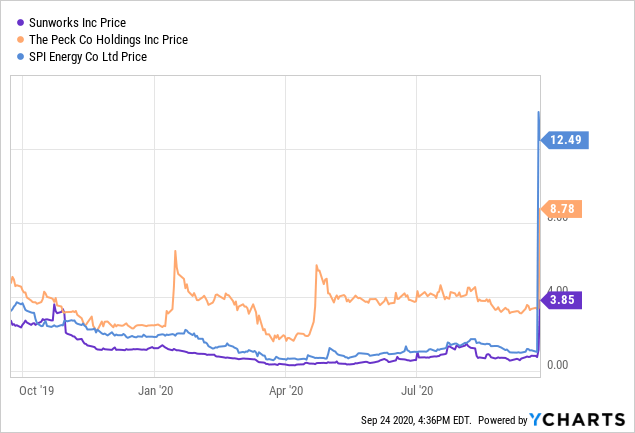Select The Peck Co Holdings Inc Price label
Screen dimensions: 635x433
[x=107, y=39]
